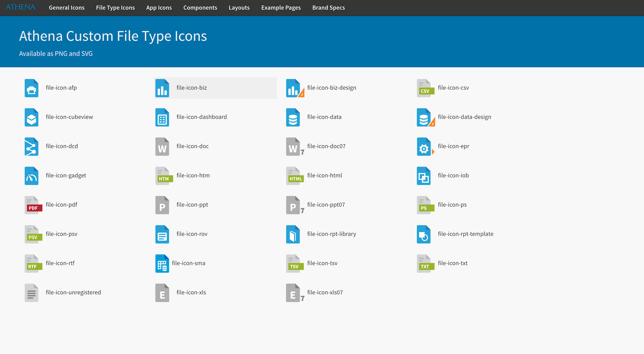Select the xls E file icon
The image size is (644, 354).
click(x=162, y=293)
